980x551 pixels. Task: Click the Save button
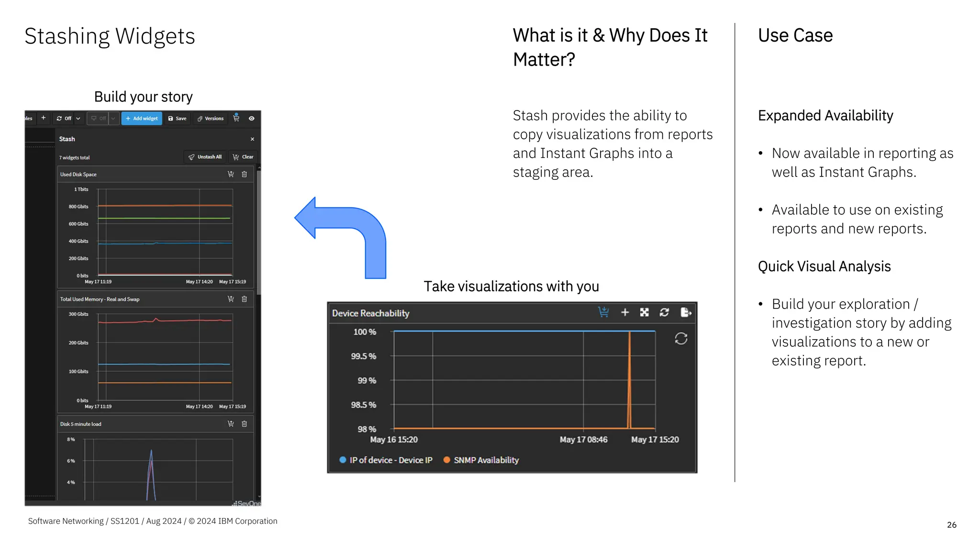(178, 118)
